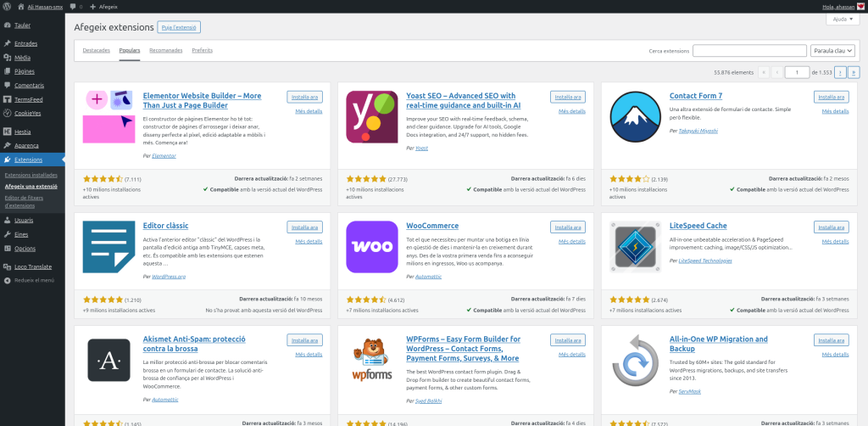Click the user avatar next to Hola, ahassan
The height and width of the screenshot is (426, 868).
click(x=861, y=6)
